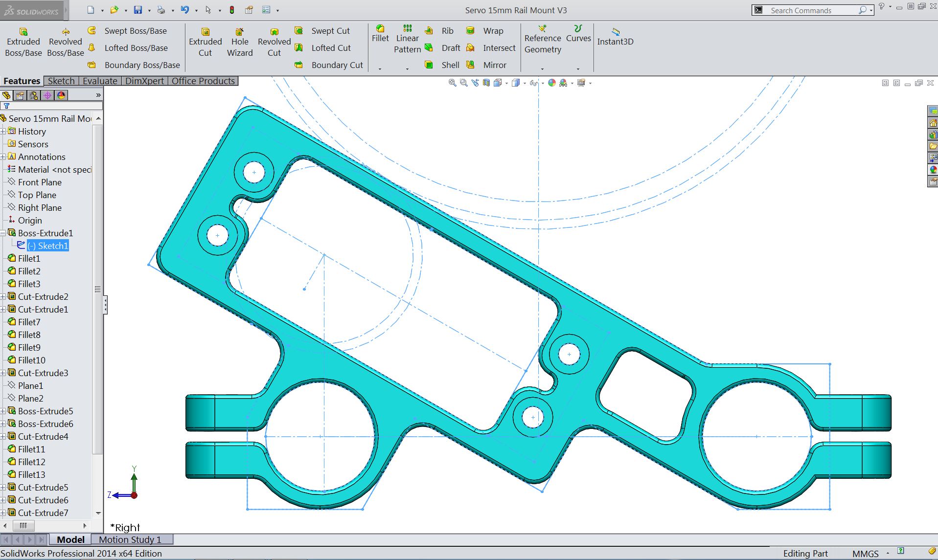The width and height of the screenshot is (938, 560).
Task: Select the Revolved Cut tool
Action: coord(274,41)
